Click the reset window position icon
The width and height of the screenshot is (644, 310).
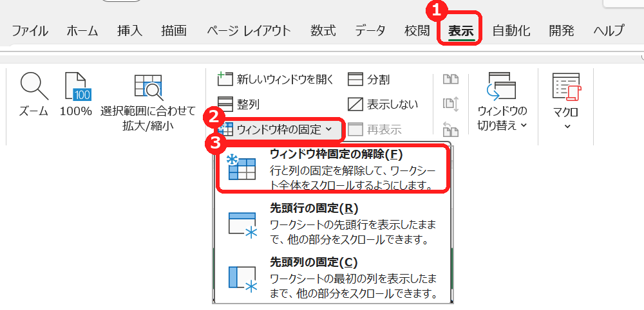tap(451, 129)
